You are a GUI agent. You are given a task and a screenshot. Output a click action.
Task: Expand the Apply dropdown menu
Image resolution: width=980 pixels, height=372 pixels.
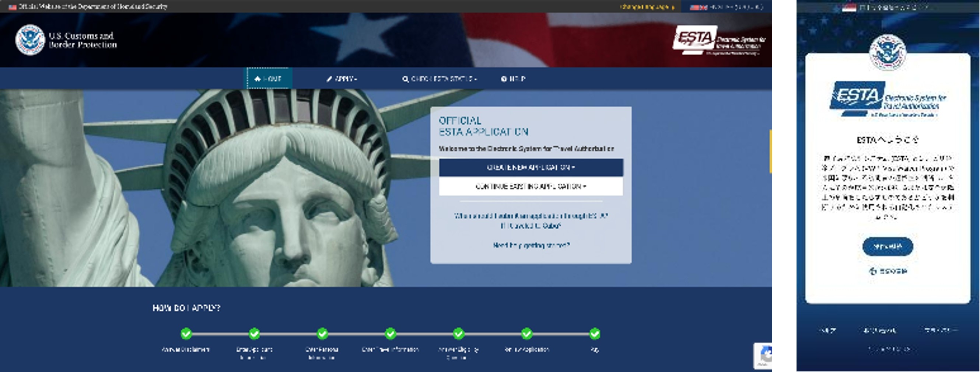pos(342,79)
